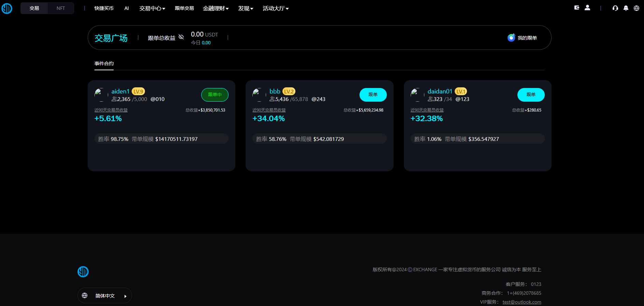
Task: Open the 跟单交易 menu item
Action: point(184,8)
